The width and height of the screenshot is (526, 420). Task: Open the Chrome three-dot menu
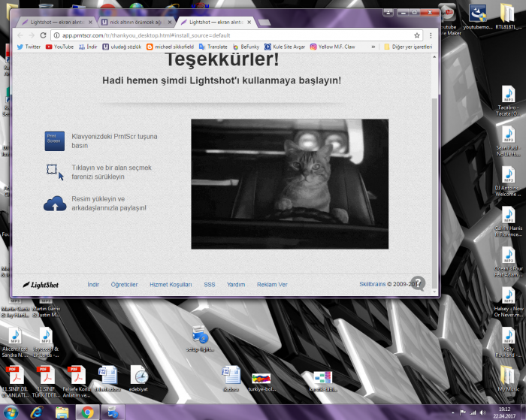click(431, 35)
